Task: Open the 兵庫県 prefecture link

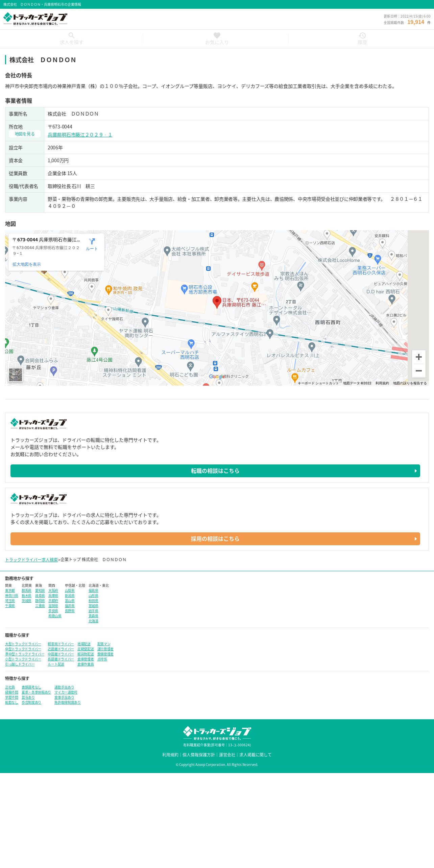Action: pos(53,596)
